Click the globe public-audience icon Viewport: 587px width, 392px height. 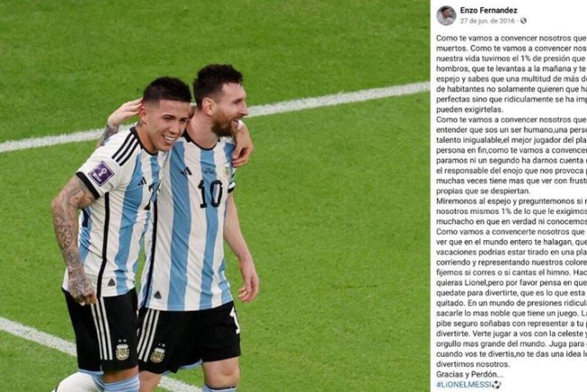(524, 21)
